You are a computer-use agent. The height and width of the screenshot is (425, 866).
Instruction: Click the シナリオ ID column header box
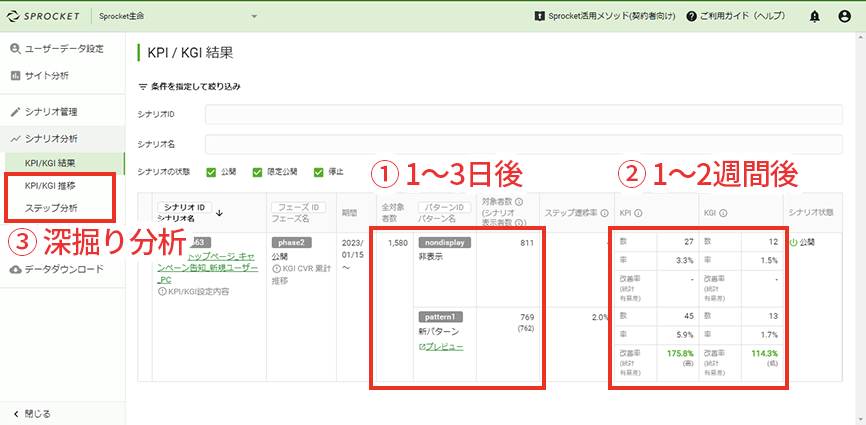coord(184,207)
